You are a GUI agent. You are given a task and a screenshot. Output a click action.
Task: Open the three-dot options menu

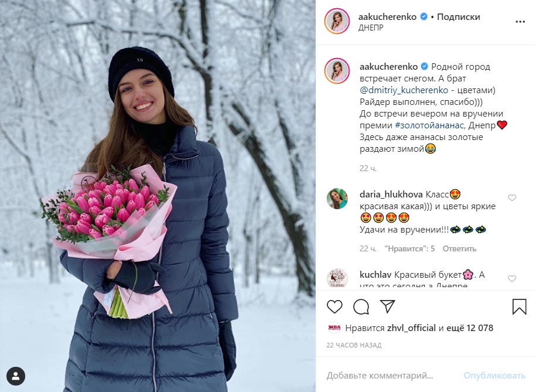click(x=520, y=22)
